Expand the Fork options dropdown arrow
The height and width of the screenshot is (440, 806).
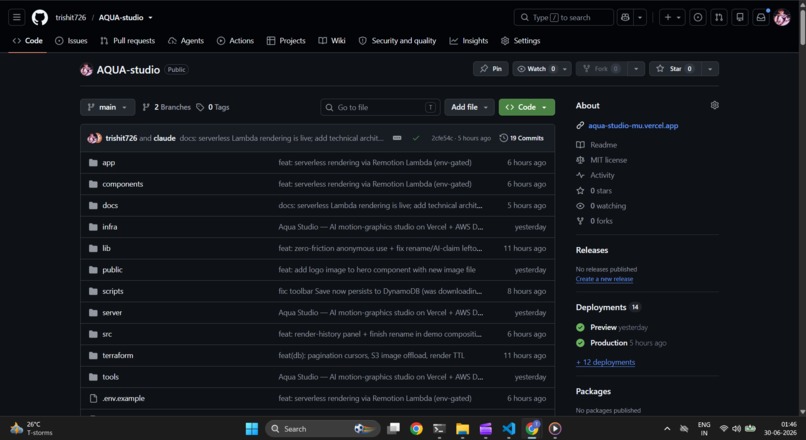click(636, 69)
